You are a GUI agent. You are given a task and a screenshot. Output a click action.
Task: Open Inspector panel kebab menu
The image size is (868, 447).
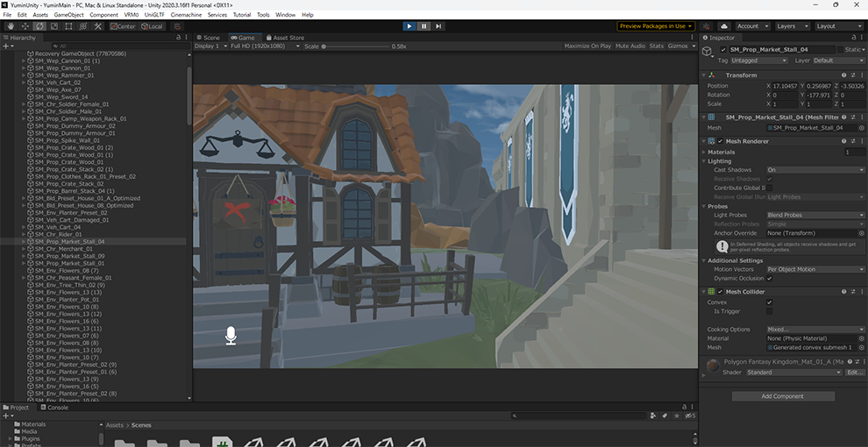[x=861, y=38]
